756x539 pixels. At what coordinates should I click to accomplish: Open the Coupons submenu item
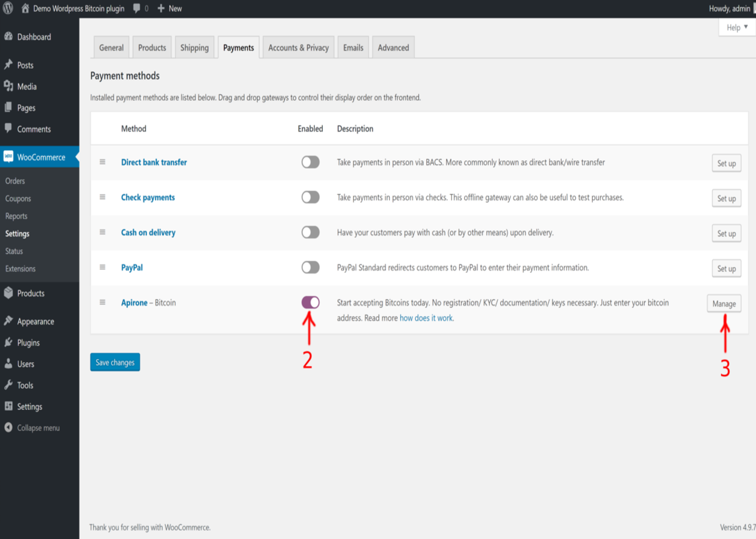click(18, 198)
